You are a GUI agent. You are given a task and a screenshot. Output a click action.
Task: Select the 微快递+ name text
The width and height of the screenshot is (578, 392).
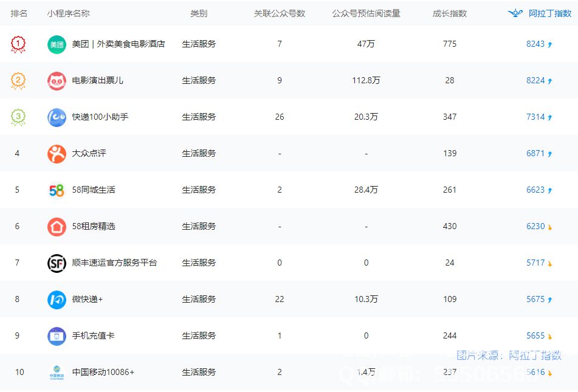(88, 299)
